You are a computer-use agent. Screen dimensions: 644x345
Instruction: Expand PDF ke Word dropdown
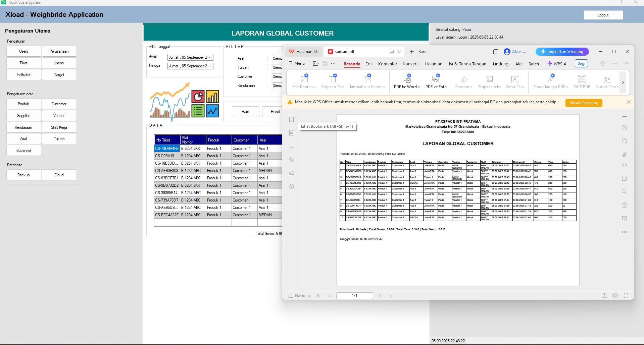pyautogui.click(x=419, y=87)
